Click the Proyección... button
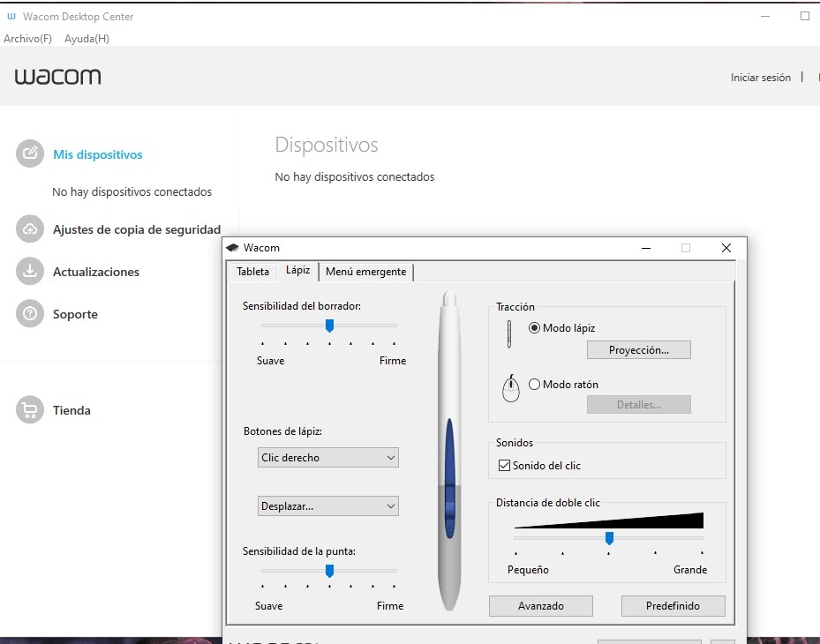 (x=638, y=350)
